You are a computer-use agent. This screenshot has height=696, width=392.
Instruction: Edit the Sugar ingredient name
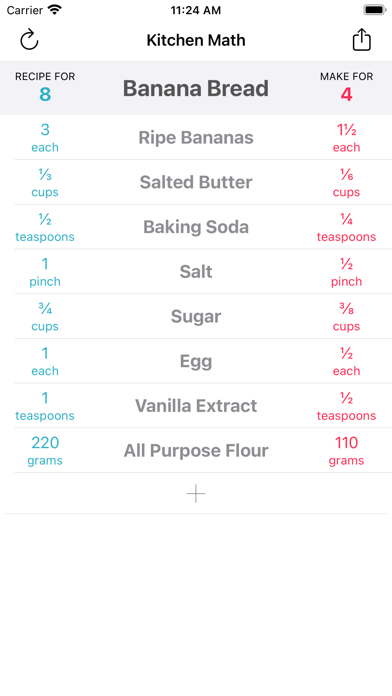[196, 316]
